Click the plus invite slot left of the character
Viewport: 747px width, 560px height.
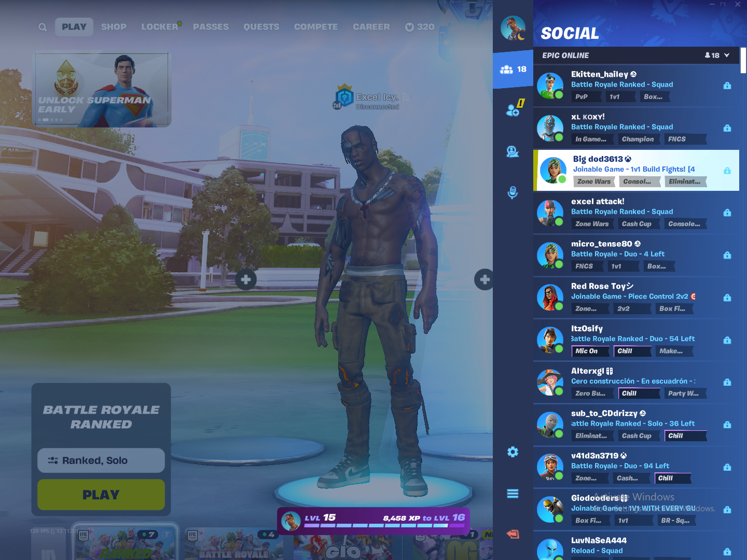coord(246,280)
